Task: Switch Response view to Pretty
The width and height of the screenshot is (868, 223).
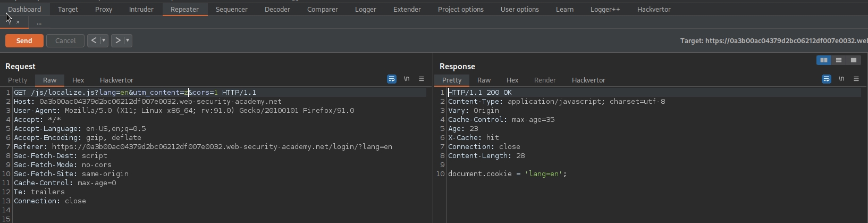Action: [452, 80]
